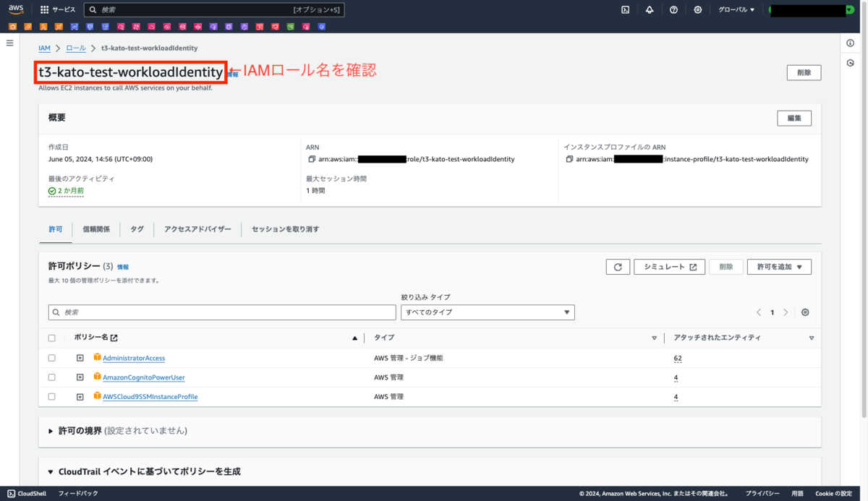The image size is (868, 501).
Task: Go to previous page of policies
Action: point(759,312)
